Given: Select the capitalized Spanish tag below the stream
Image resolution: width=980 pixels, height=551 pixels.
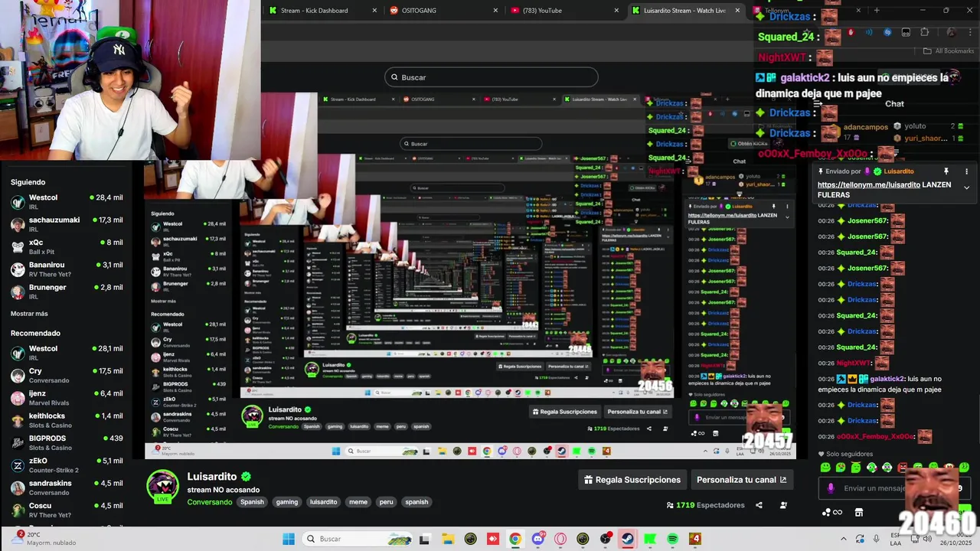Looking at the screenshot, I should 252,502.
